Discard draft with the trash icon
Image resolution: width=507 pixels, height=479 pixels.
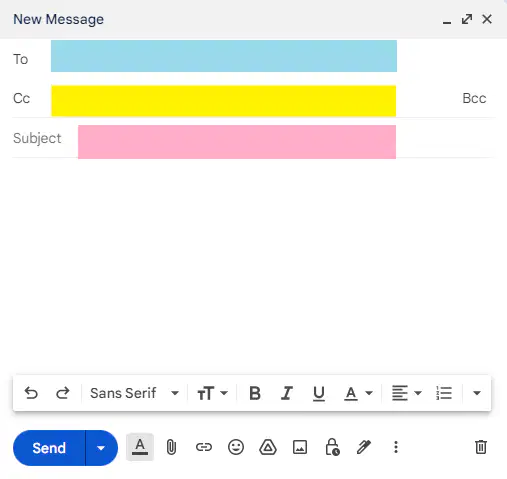click(481, 447)
